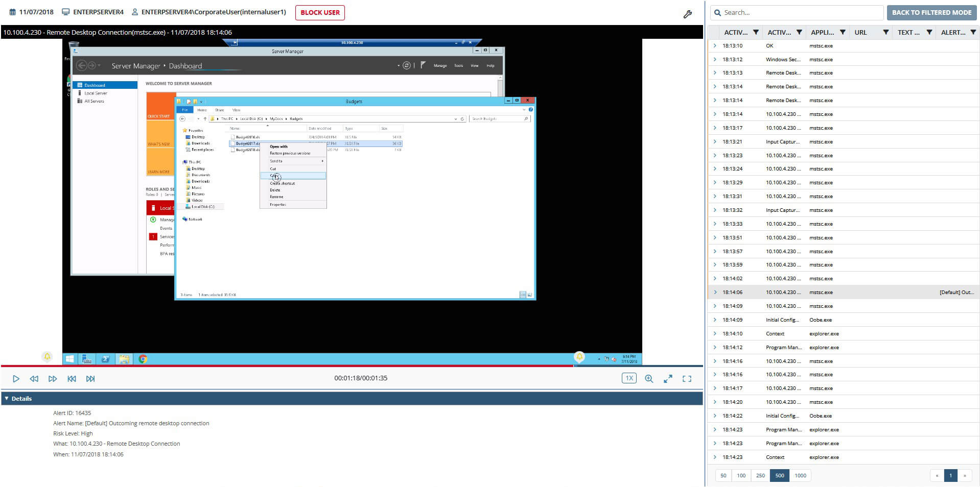Skip to the next activity

[90, 379]
